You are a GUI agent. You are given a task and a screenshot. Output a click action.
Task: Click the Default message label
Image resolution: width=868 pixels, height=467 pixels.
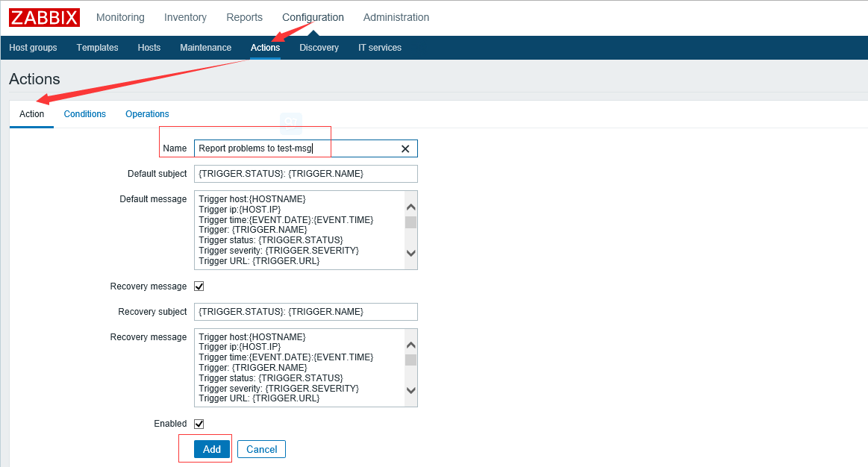click(153, 199)
